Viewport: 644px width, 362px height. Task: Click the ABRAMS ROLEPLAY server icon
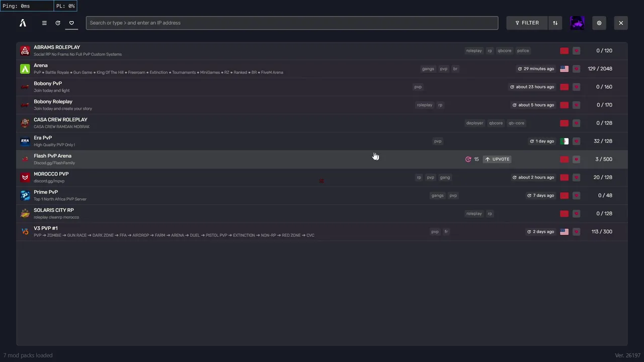point(25,50)
